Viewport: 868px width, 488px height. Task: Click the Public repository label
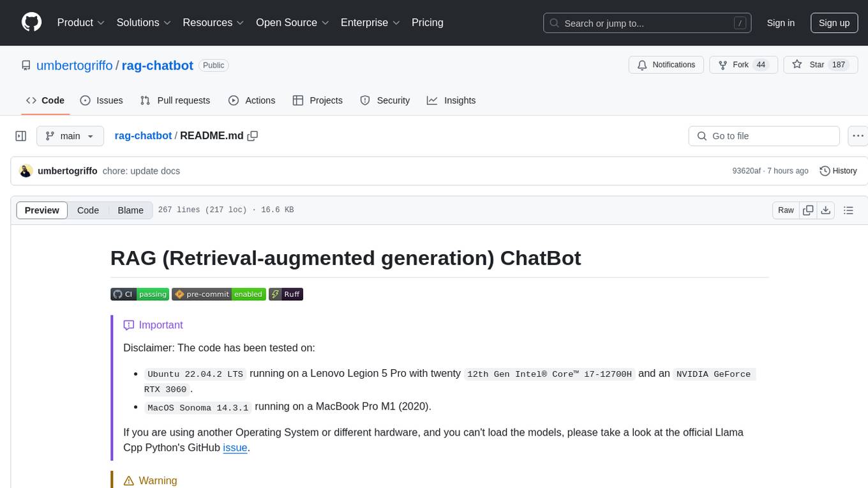[x=213, y=65]
